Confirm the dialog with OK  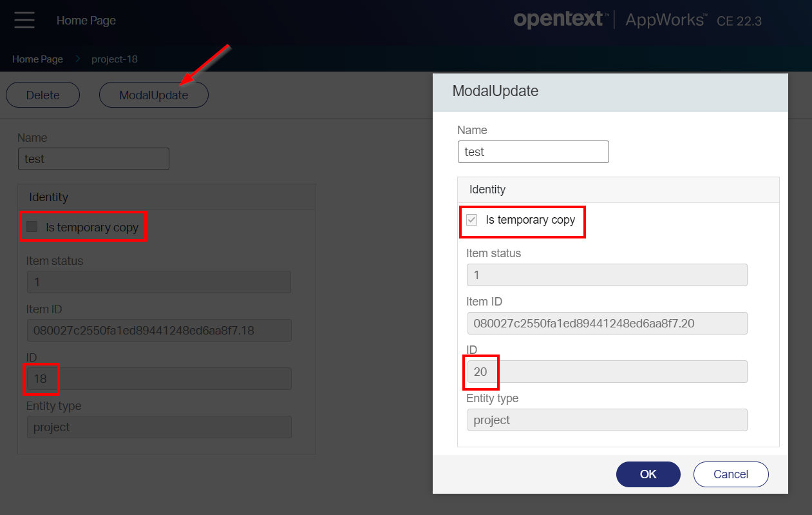648,474
